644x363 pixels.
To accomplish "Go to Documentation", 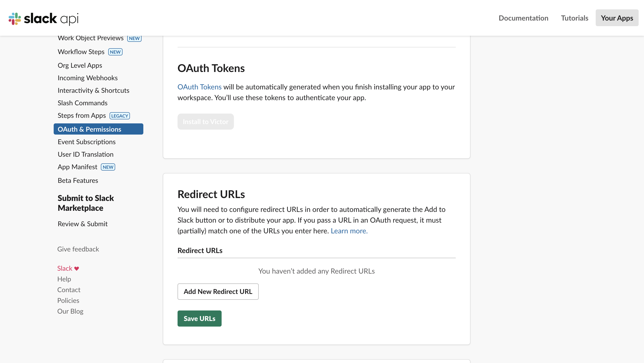I will click(x=523, y=18).
